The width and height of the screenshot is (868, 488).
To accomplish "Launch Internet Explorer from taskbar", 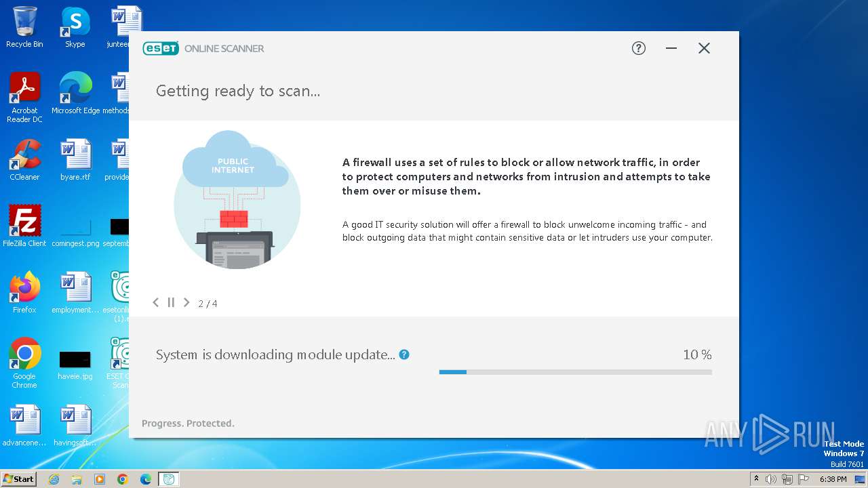I will [x=54, y=479].
